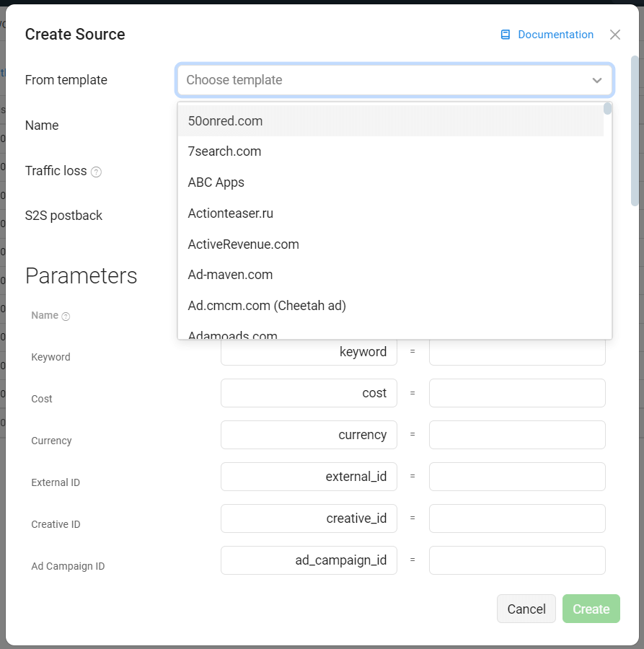Choose the Ad-maven.com template
Image resolution: width=644 pixels, height=649 pixels.
[390, 275]
